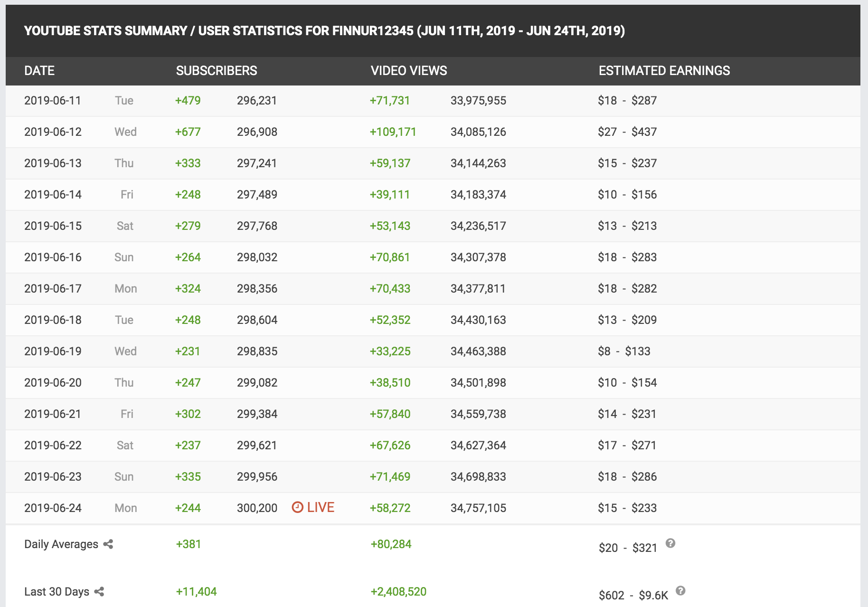Click the +59,137 video views gain
The image size is (868, 607).
tap(390, 163)
